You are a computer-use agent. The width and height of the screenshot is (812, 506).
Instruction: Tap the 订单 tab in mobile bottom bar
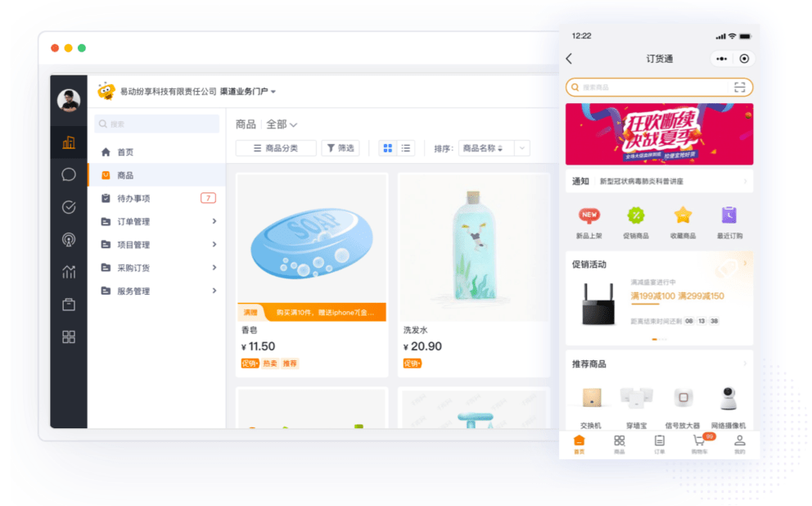pyautogui.click(x=659, y=445)
